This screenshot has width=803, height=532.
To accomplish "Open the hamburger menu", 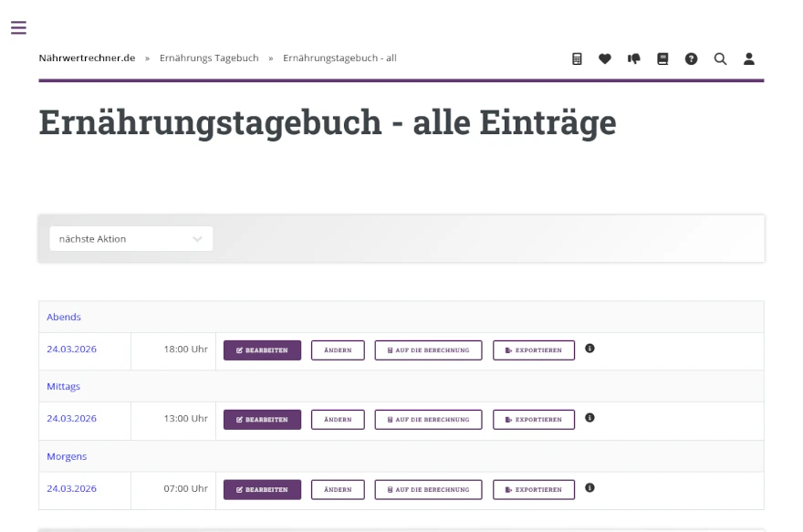I will [x=18, y=27].
